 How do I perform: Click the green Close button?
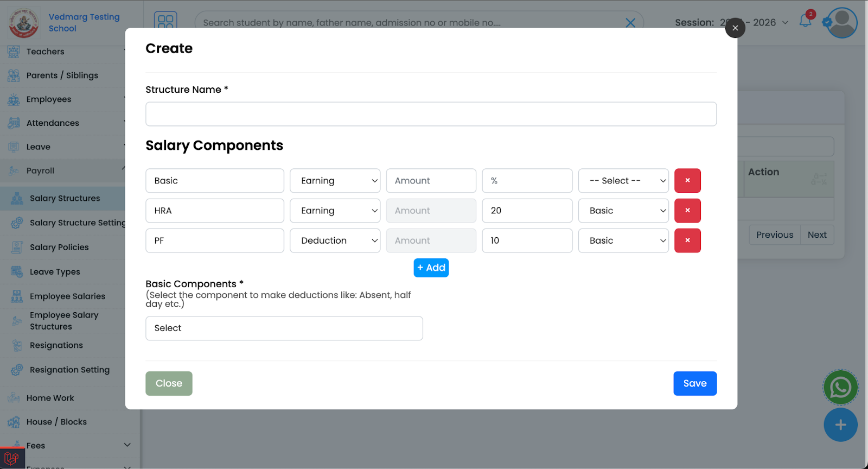(x=169, y=383)
